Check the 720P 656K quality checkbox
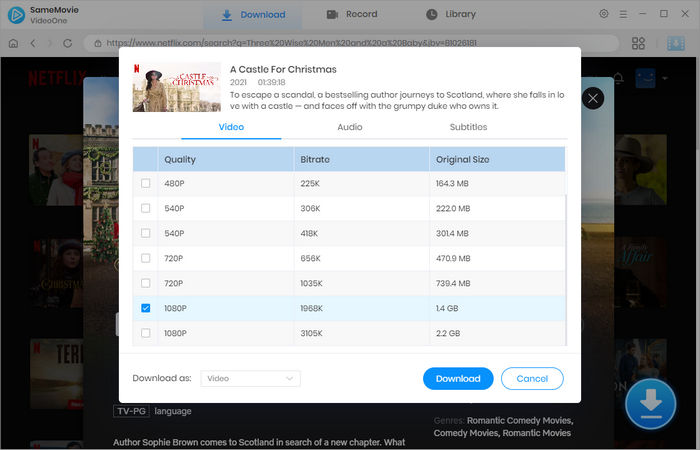This screenshot has height=450, width=700. 146,258
